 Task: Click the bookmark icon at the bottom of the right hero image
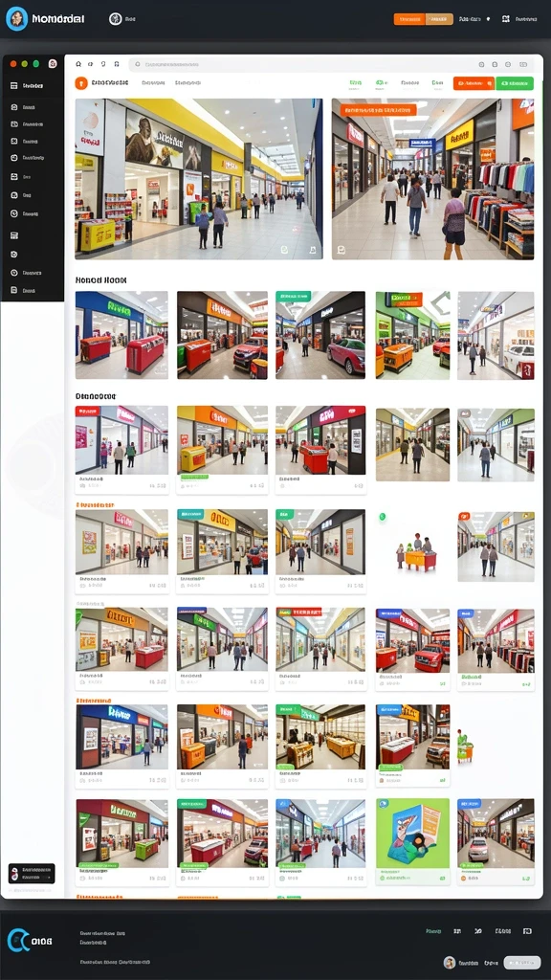[342, 250]
